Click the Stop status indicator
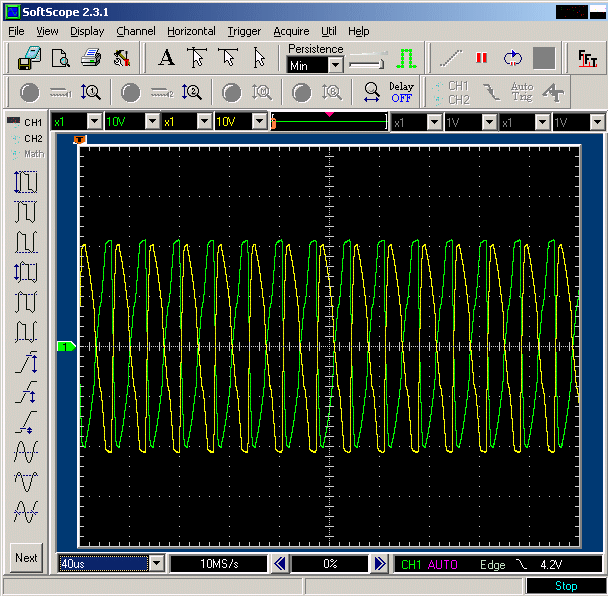This screenshot has width=608, height=596. [x=566, y=586]
